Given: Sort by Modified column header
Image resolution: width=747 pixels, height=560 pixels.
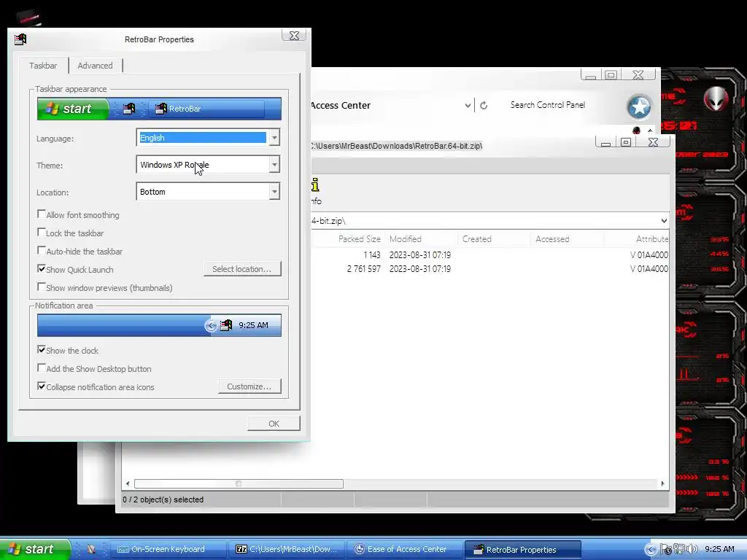Looking at the screenshot, I should tap(421, 239).
